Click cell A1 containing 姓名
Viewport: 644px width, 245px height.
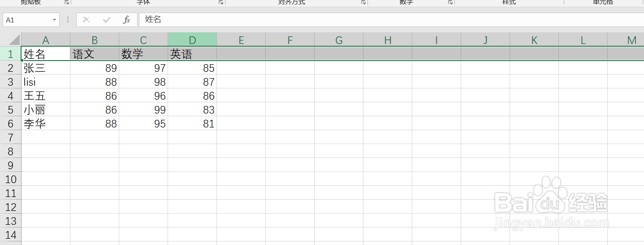[46, 54]
